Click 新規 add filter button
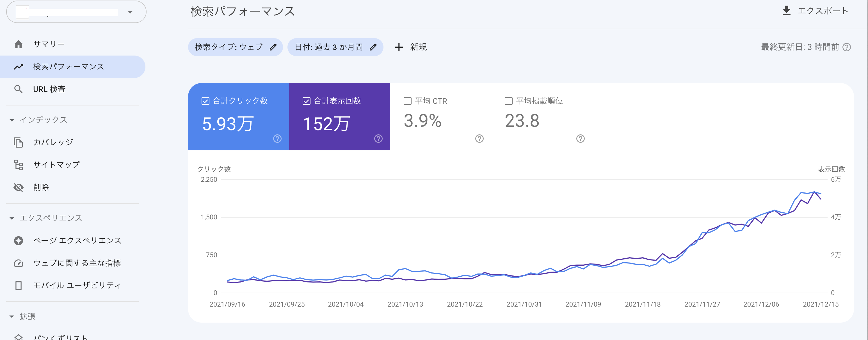The height and width of the screenshot is (340, 868). (x=411, y=47)
